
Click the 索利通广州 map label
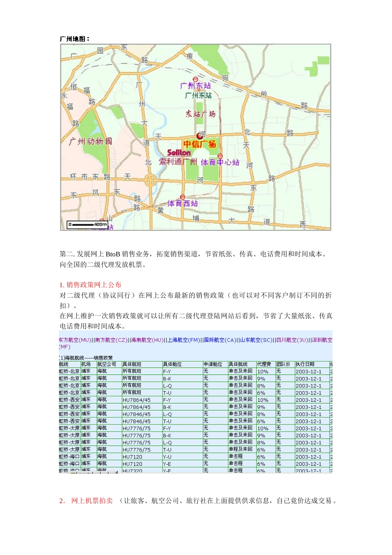[x=178, y=161]
